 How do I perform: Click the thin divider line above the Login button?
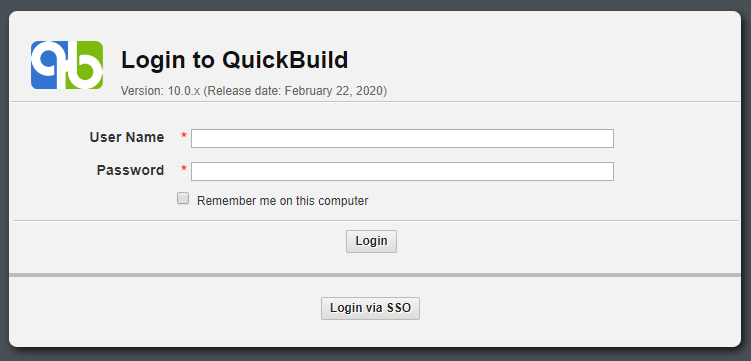[x=375, y=221]
